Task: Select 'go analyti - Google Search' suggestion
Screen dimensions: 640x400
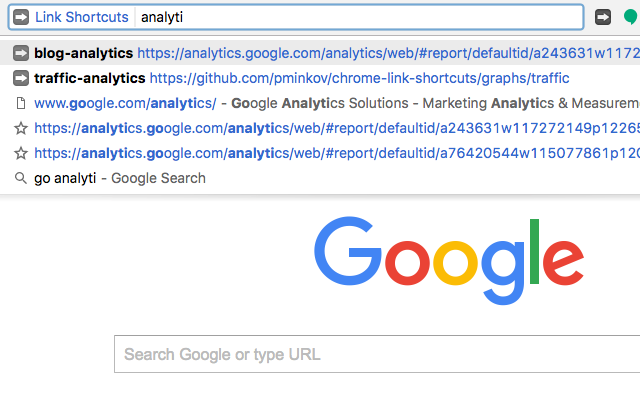Action: pos(120,178)
